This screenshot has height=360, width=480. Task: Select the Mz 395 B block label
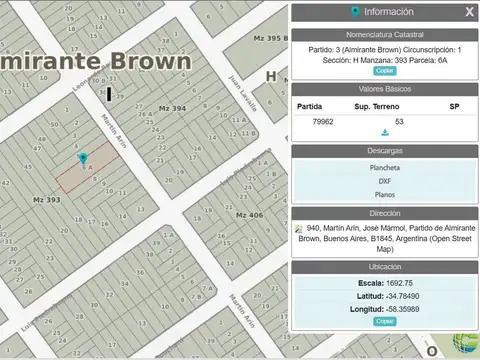pos(271,38)
